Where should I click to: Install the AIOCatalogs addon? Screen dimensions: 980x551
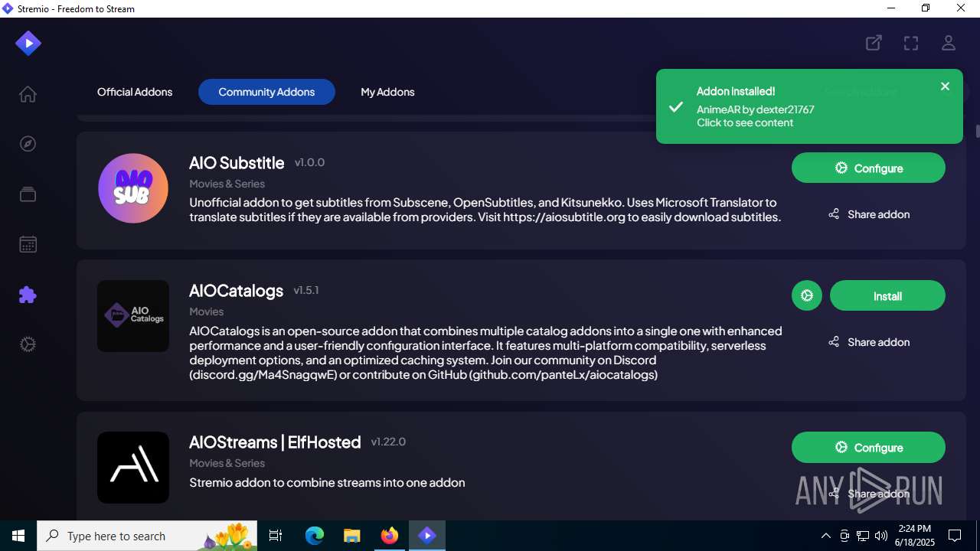point(887,295)
